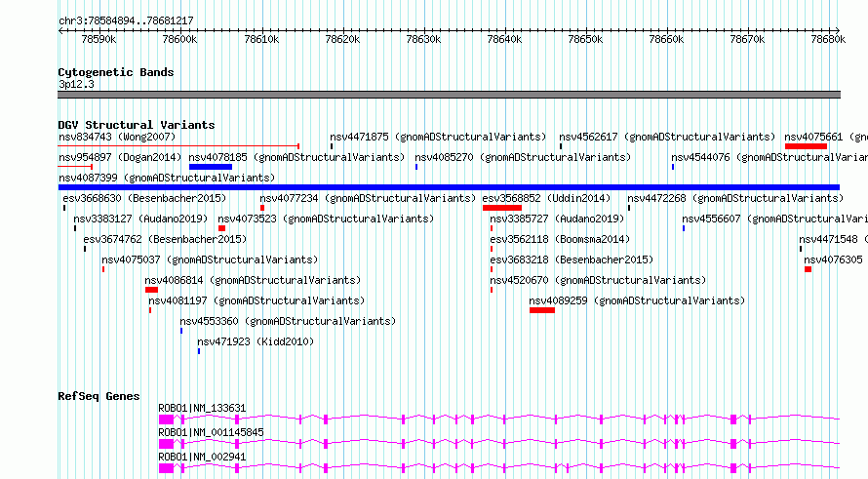Click the 78650k ruler label
The height and width of the screenshot is (479, 868).
[x=585, y=39]
